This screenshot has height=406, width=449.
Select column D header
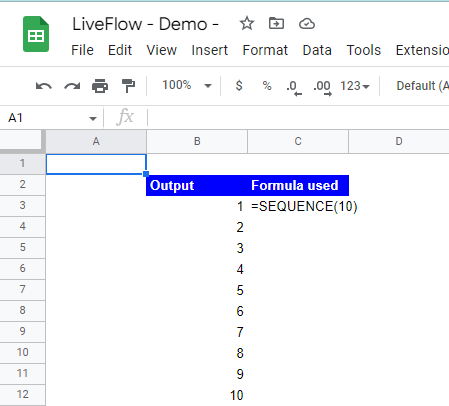click(399, 142)
